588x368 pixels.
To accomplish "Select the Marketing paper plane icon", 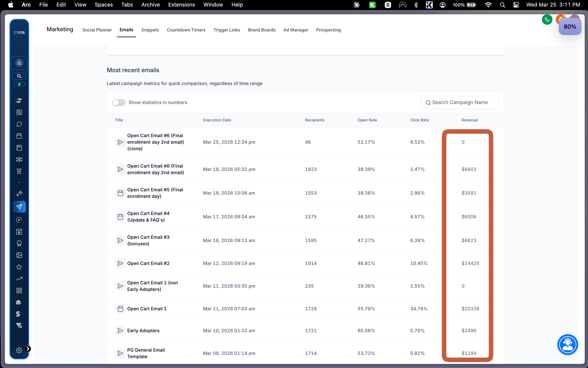I will (x=19, y=207).
